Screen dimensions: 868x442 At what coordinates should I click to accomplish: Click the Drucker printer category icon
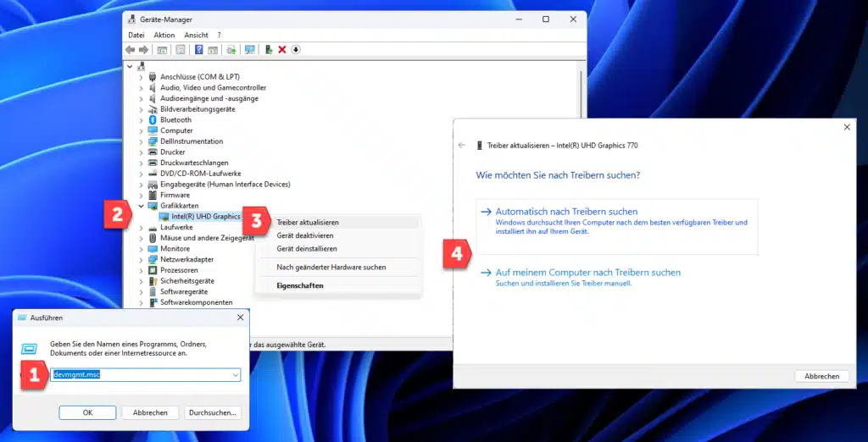153,152
